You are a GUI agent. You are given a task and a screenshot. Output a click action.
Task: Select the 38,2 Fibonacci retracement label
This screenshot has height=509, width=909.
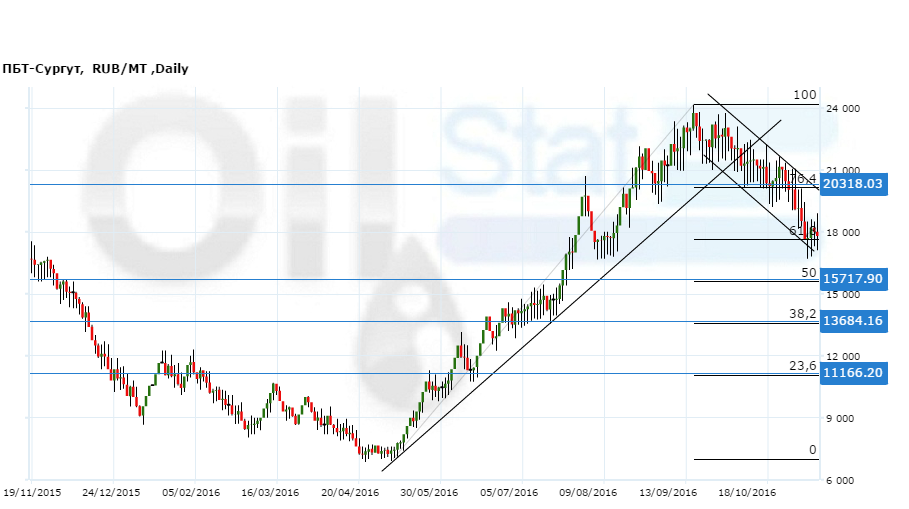803,313
